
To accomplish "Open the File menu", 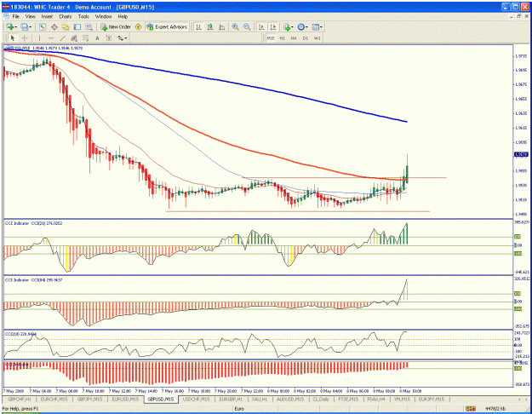I will (16, 16).
